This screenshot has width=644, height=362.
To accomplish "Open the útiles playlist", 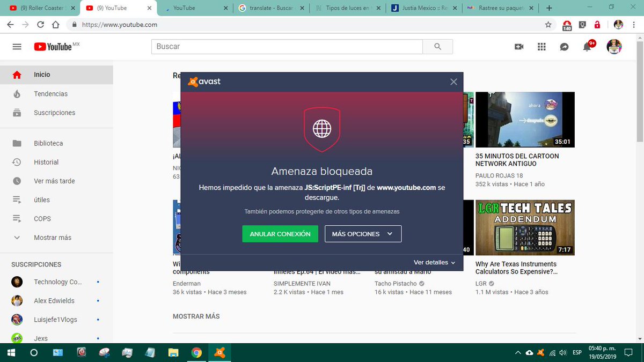I will click(56, 200).
